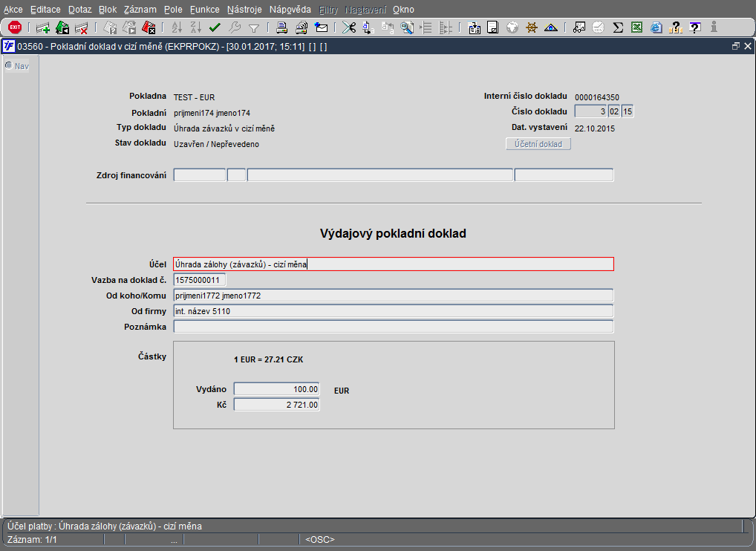
Task: Click the duplicate record icon with the green tree
Action: (62, 28)
